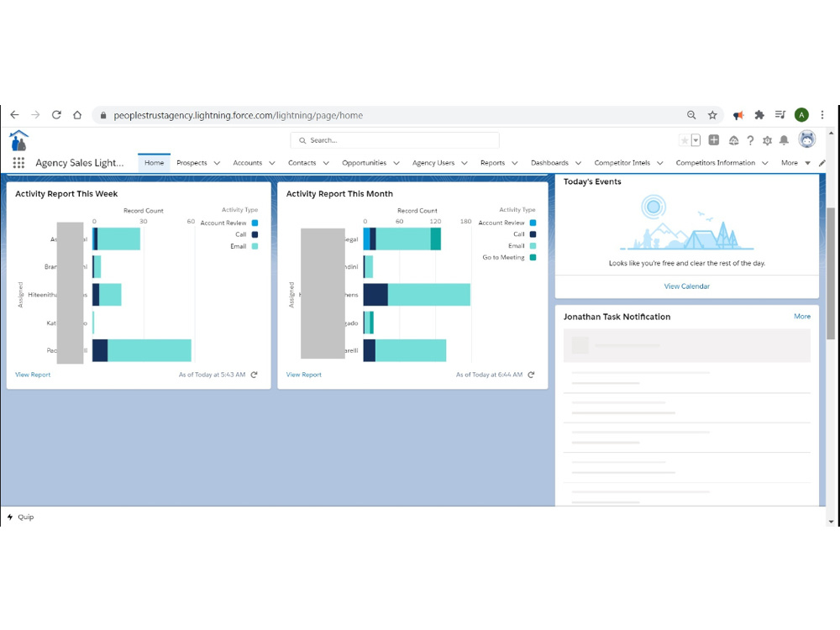The image size is (840, 630).
Task: Refresh the Activity Report This Month chart
Action: [531, 375]
